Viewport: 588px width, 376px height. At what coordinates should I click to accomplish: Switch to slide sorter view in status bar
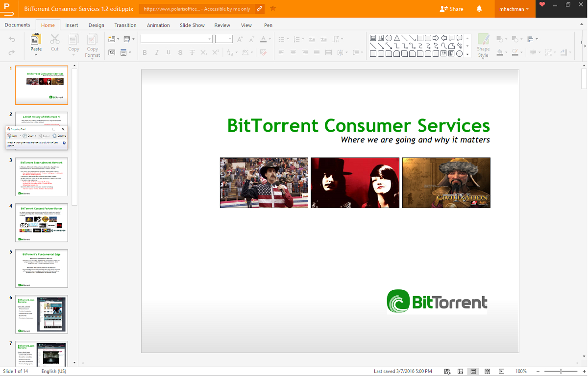click(x=487, y=372)
